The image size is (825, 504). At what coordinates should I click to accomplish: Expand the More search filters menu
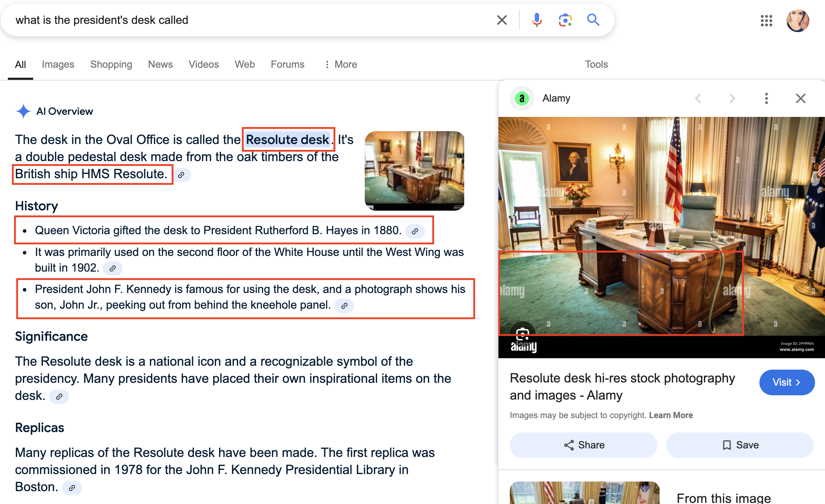[341, 65]
